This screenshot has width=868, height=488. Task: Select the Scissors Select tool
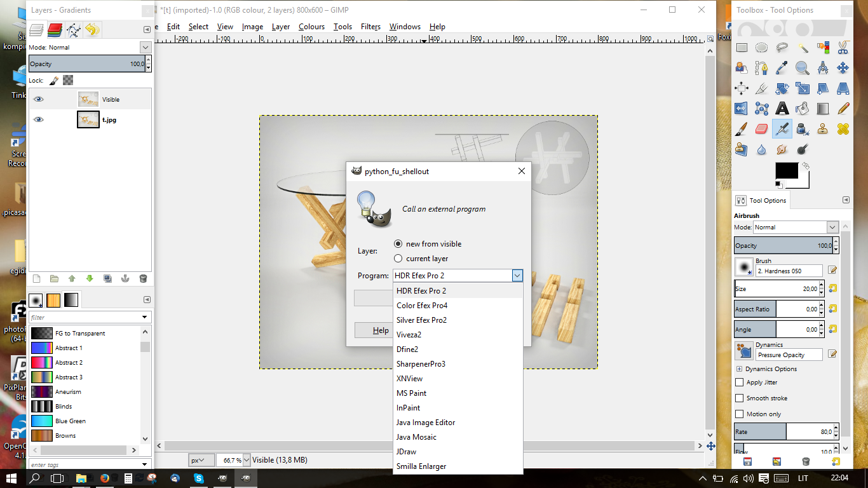(x=843, y=48)
